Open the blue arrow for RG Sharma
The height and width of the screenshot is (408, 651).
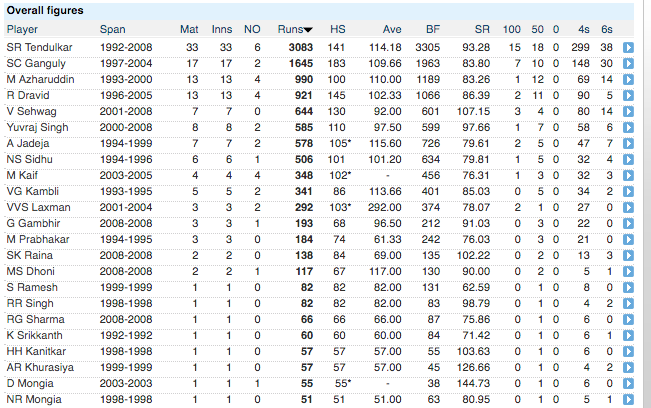pos(628,320)
